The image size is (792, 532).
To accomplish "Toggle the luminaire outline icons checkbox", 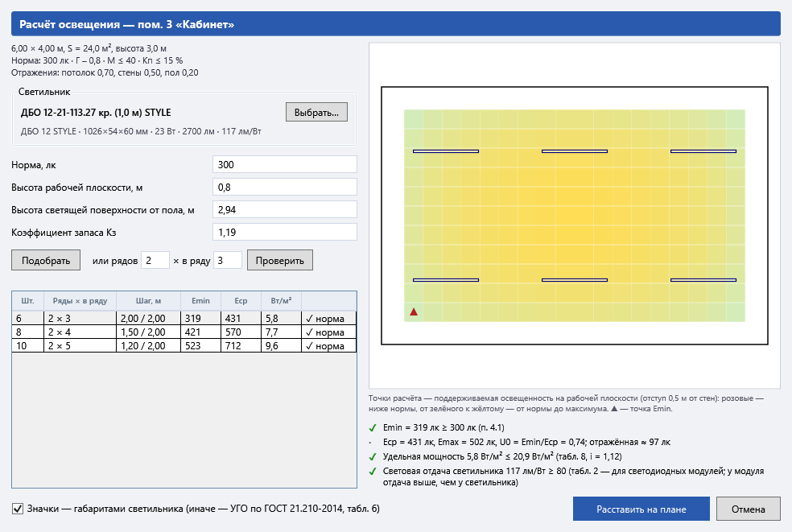I will click(18, 509).
